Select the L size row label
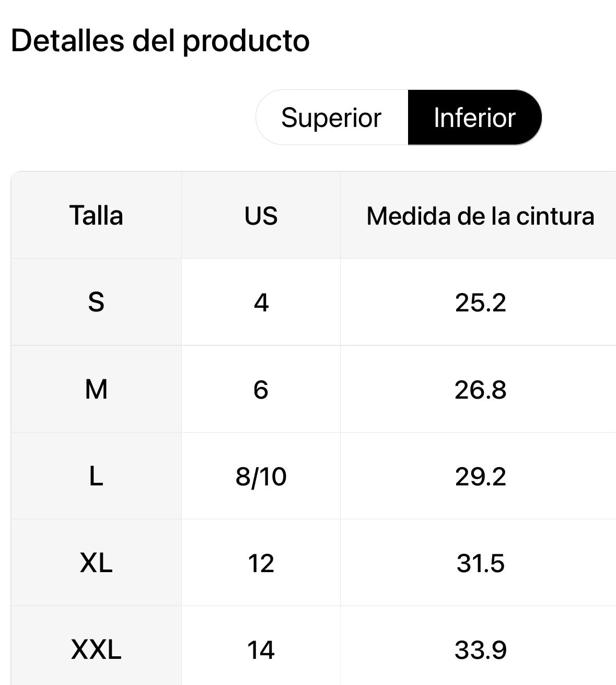616x685 pixels. pyautogui.click(x=96, y=476)
